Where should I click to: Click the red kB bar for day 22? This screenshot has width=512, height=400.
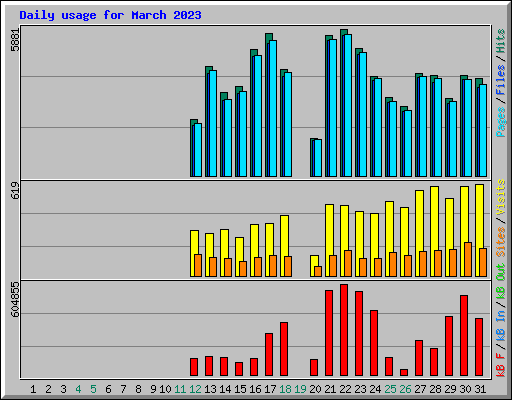pyautogui.click(x=344, y=330)
